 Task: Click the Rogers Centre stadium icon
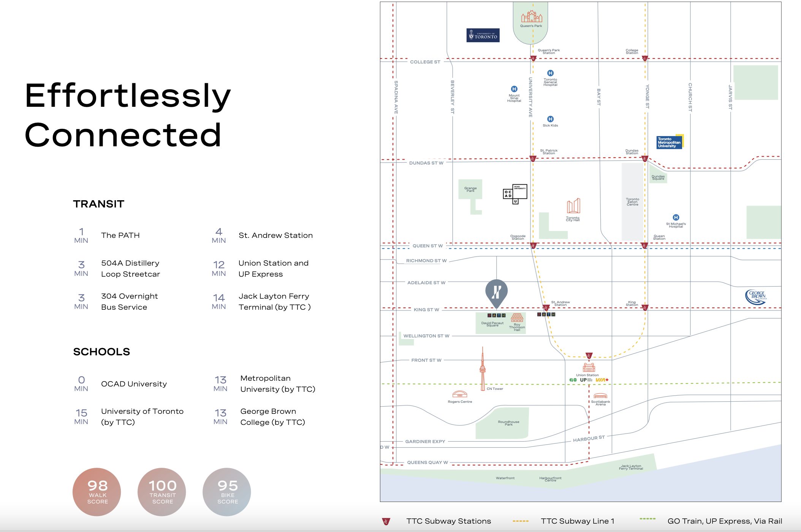pyautogui.click(x=460, y=394)
